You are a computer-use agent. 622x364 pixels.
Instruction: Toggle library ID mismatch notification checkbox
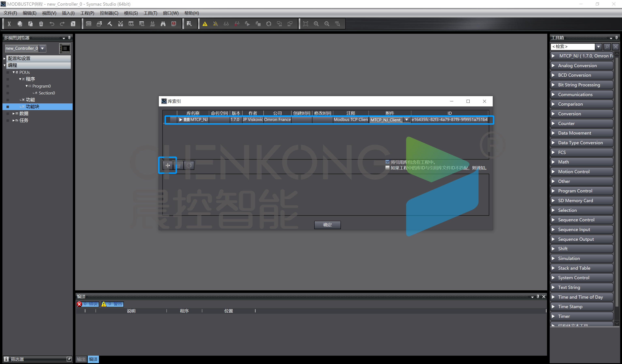click(388, 168)
